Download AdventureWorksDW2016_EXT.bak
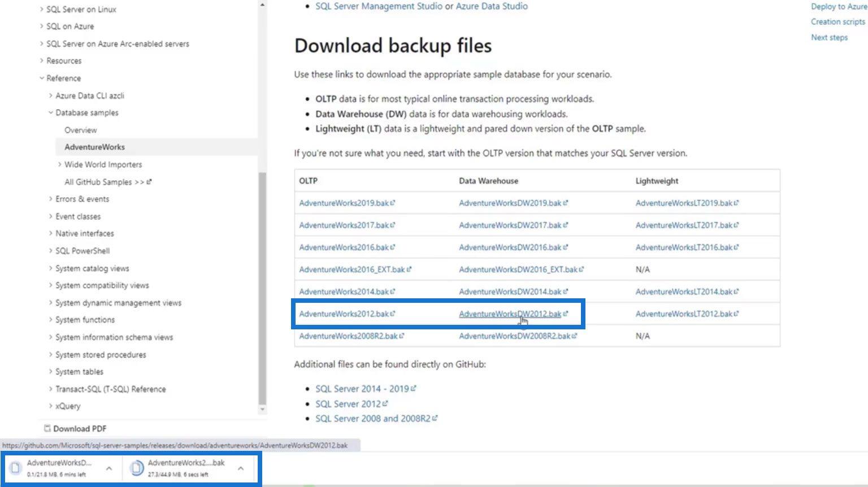868x487 pixels. (x=521, y=269)
